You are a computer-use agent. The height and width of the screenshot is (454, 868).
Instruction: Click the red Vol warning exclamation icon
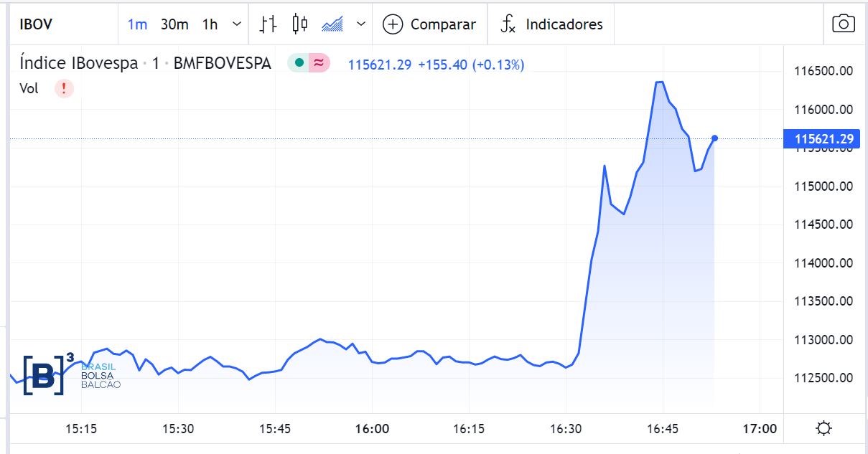point(64,88)
